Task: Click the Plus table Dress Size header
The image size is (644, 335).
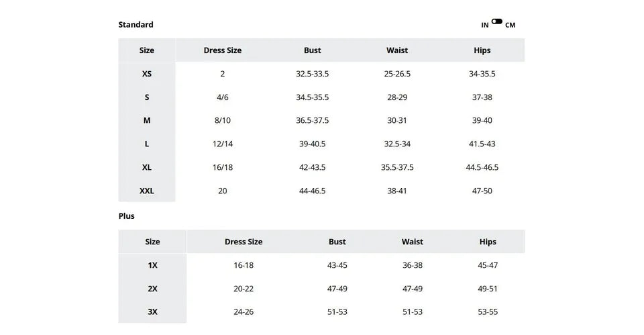Action: tap(244, 242)
